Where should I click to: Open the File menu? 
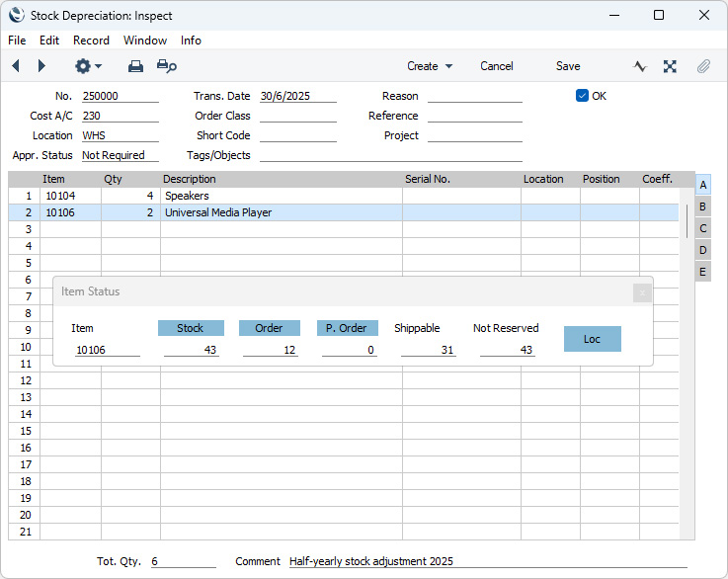click(17, 41)
